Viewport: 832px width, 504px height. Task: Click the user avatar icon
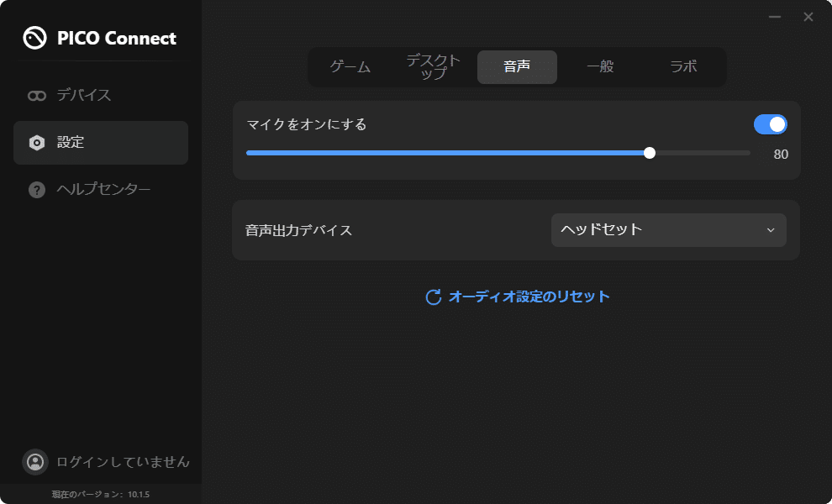[x=35, y=461]
